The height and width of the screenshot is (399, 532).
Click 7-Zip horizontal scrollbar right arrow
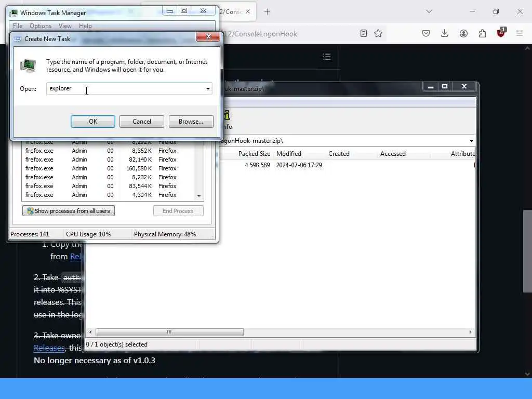click(x=470, y=332)
